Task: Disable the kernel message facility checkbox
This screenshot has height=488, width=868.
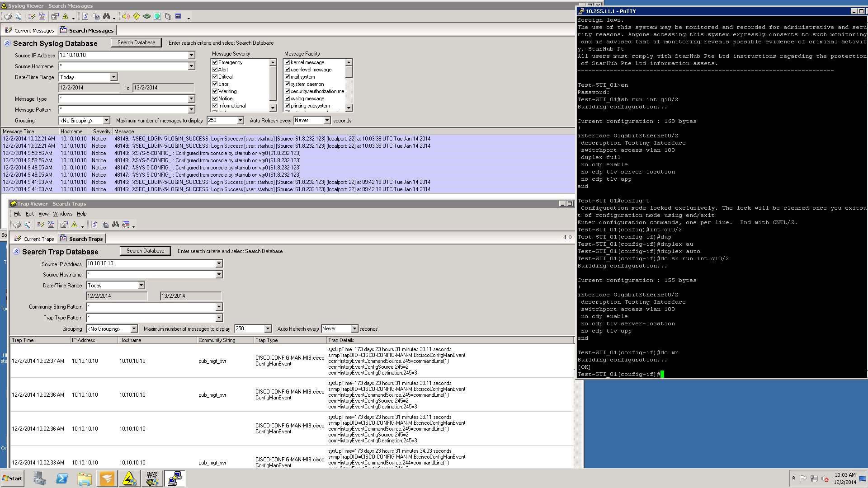Action: 288,62
